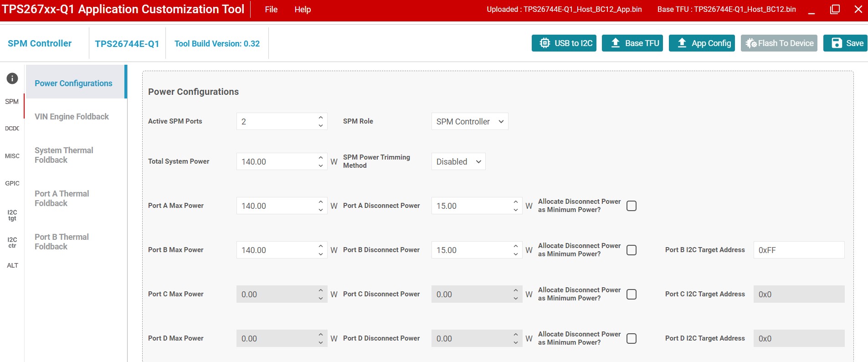Image resolution: width=868 pixels, height=362 pixels.
Task: Switch to MISC sidebar section
Action: tap(12, 156)
